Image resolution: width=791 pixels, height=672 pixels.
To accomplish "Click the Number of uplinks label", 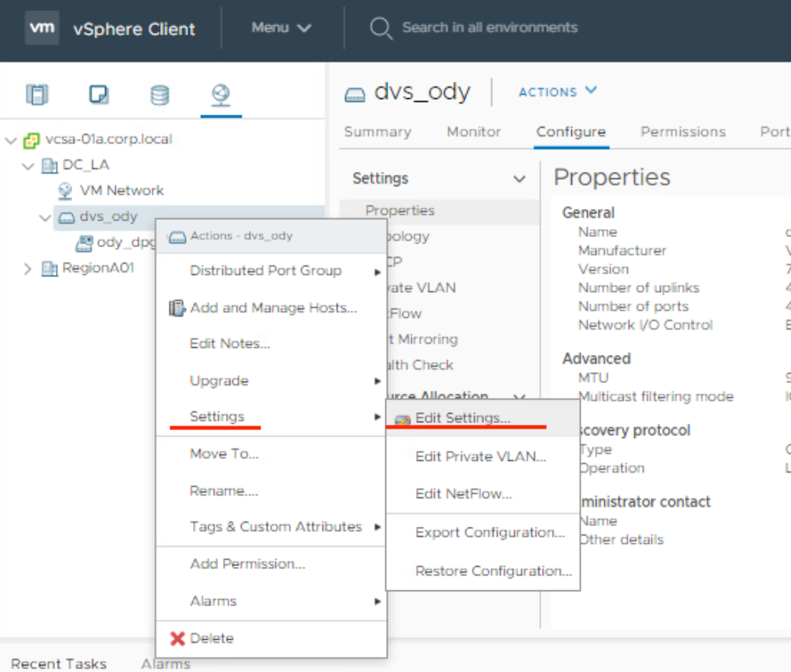I will pyautogui.click(x=639, y=288).
